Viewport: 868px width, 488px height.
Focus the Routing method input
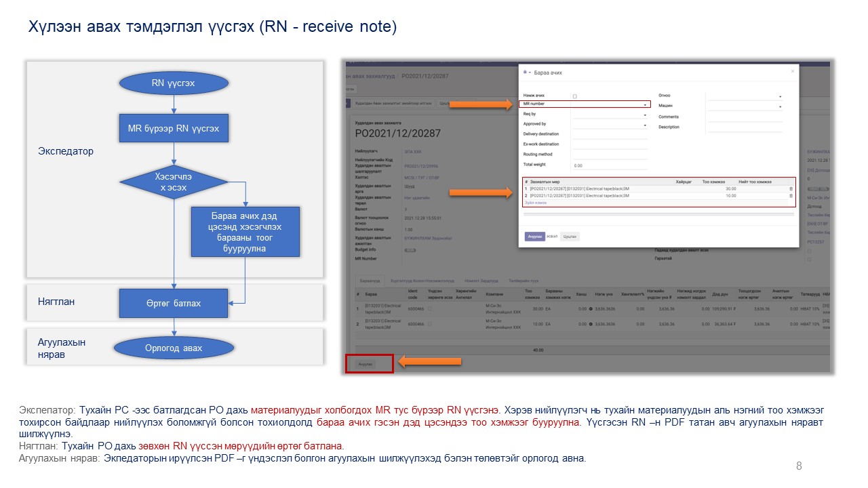(x=610, y=155)
